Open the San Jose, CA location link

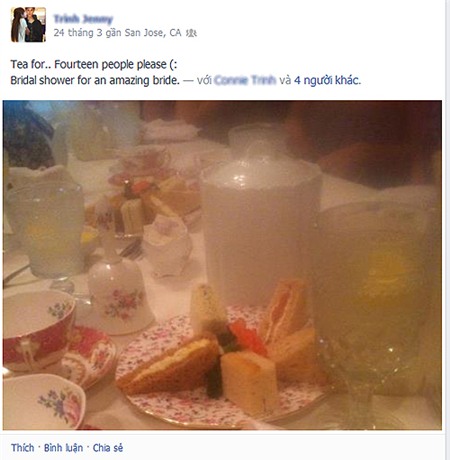[153, 33]
